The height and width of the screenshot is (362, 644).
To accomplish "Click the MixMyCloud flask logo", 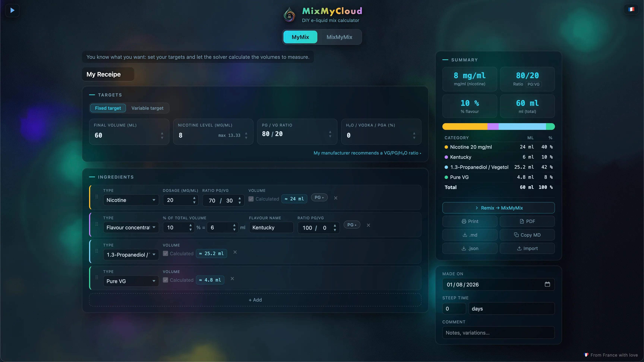I will coord(290,15).
